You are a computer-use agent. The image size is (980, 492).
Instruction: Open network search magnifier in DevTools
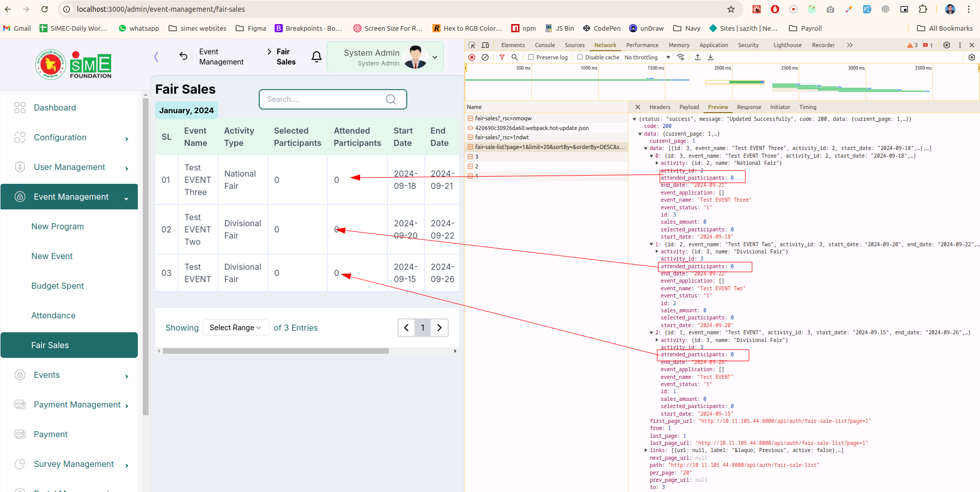click(514, 57)
